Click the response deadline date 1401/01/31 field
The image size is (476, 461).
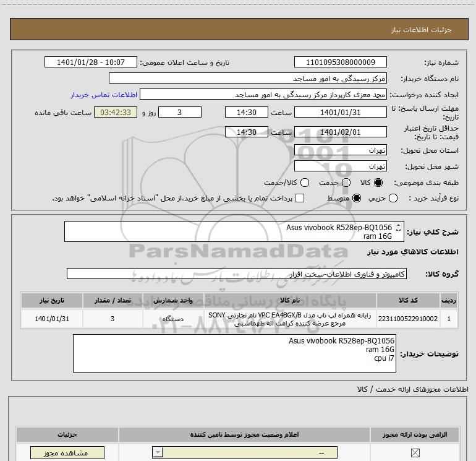(x=340, y=112)
